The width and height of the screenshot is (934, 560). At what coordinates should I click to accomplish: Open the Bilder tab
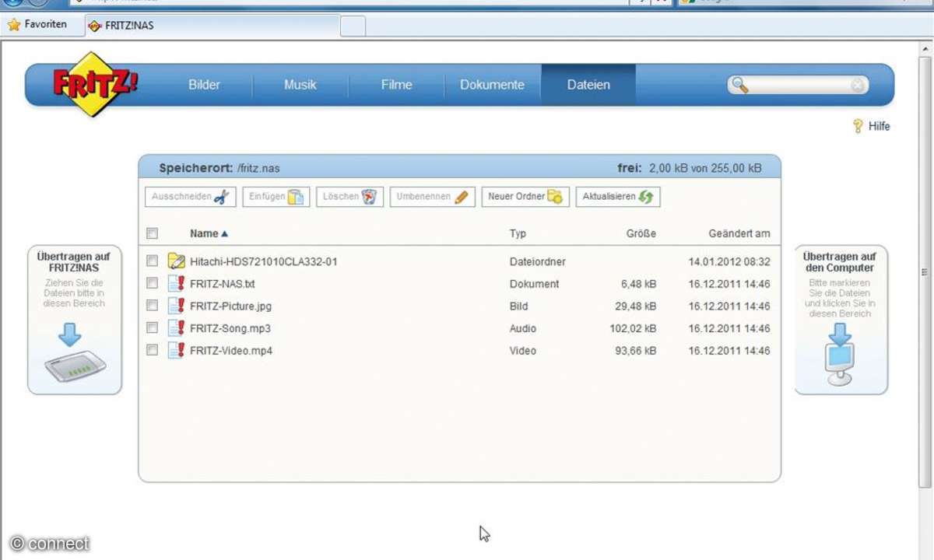point(205,85)
